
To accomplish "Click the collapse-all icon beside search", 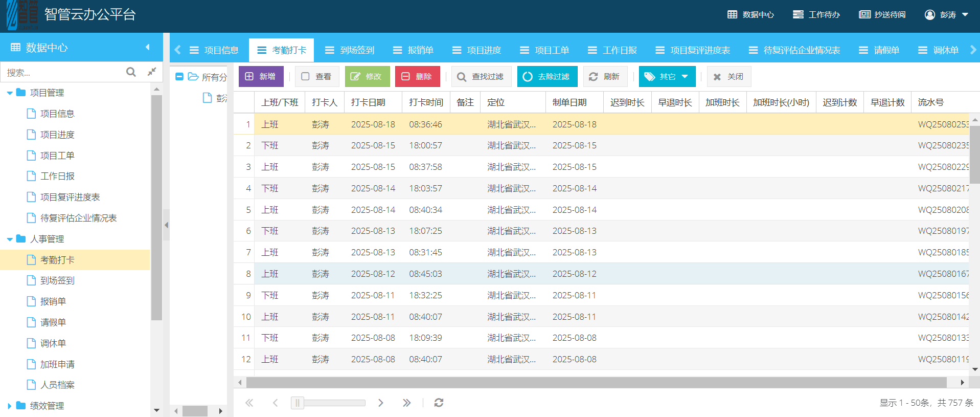I will click(152, 72).
